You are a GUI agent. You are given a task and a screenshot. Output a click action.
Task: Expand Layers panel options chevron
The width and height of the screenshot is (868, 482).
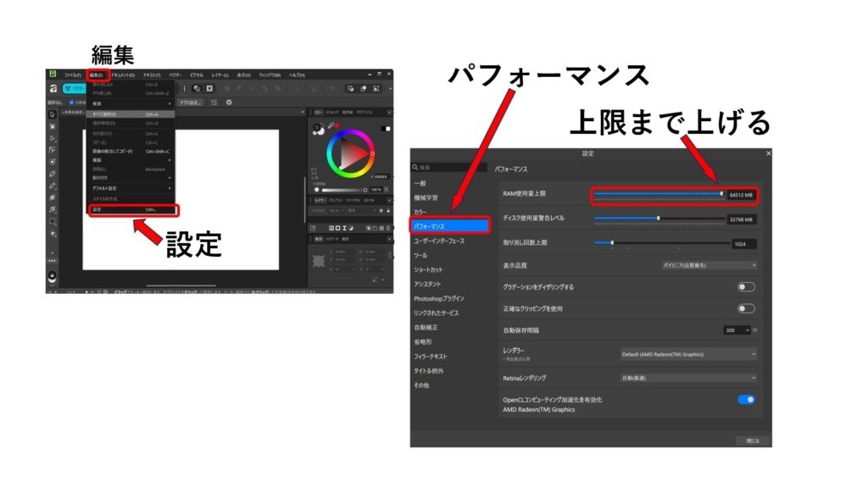click(x=389, y=200)
